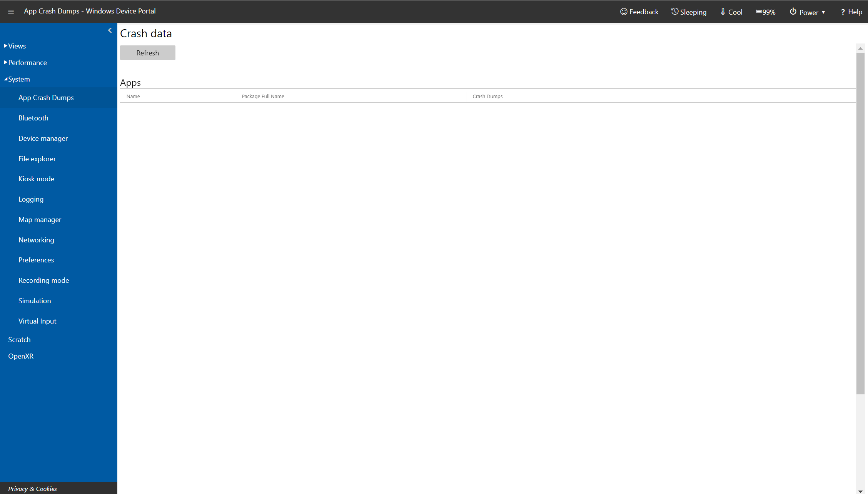868x494 pixels.
Task: Expand the Performance section
Action: pyautogui.click(x=27, y=62)
